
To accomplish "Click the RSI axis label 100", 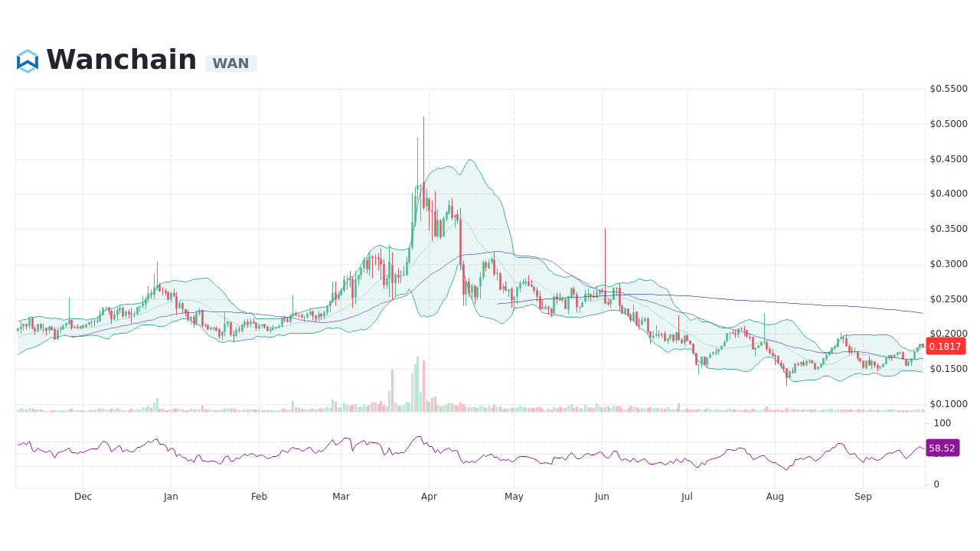I will point(942,423).
